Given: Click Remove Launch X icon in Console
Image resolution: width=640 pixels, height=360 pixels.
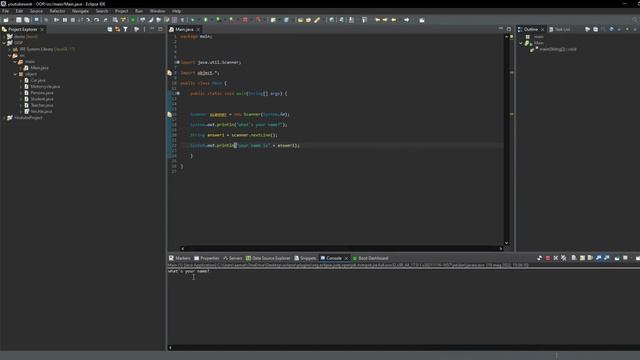Looking at the screenshot, I should point(556,258).
